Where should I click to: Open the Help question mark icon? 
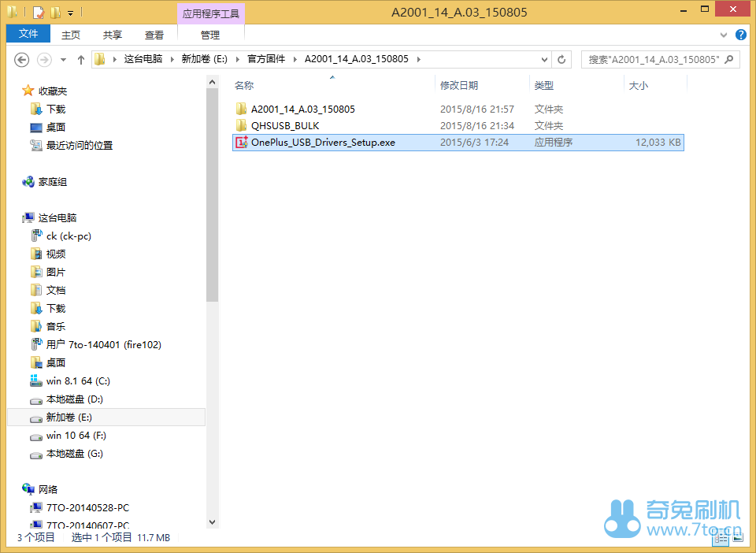coord(741,35)
